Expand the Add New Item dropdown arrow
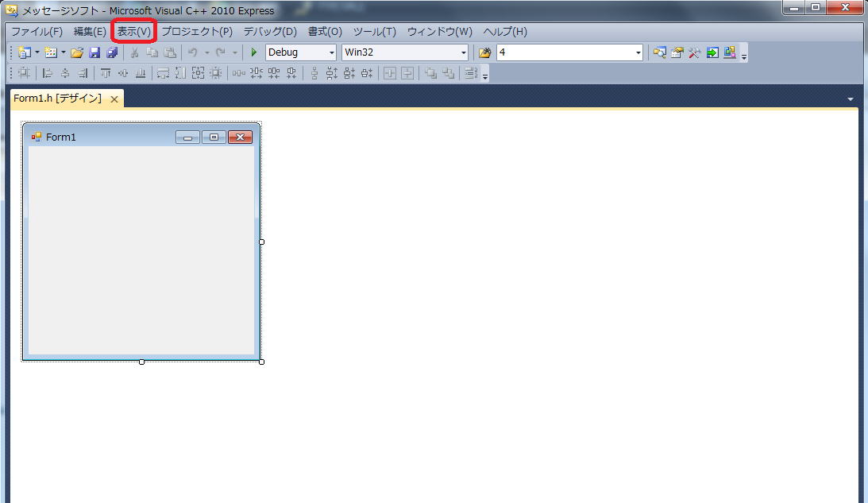The width and height of the screenshot is (868, 503). pyautogui.click(x=63, y=52)
